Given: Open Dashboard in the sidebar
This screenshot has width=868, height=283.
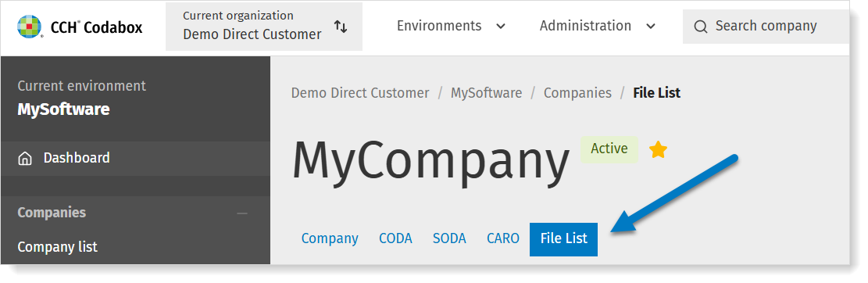Looking at the screenshot, I should 136,159.
